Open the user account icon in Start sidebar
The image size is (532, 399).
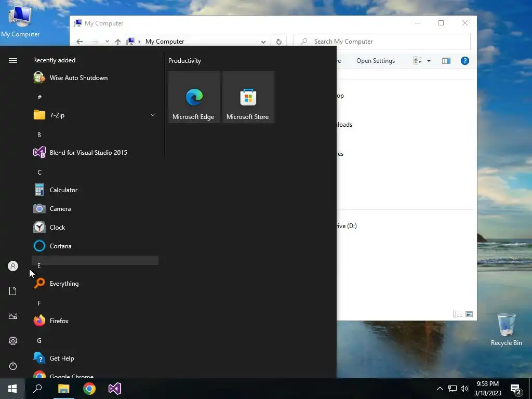13,266
